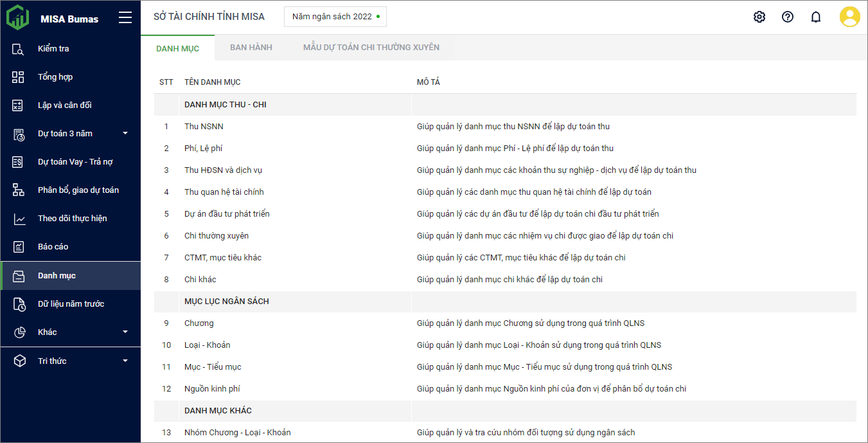
Task: Open the Thu NSNN category row
Action: [x=204, y=127]
